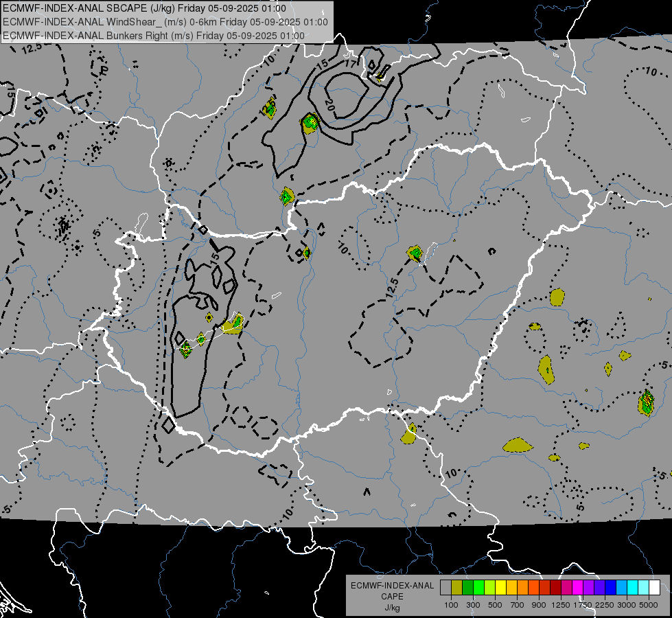The height and width of the screenshot is (618, 672).
Task: Click the legend value 100
Action: pyautogui.click(x=451, y=605)
